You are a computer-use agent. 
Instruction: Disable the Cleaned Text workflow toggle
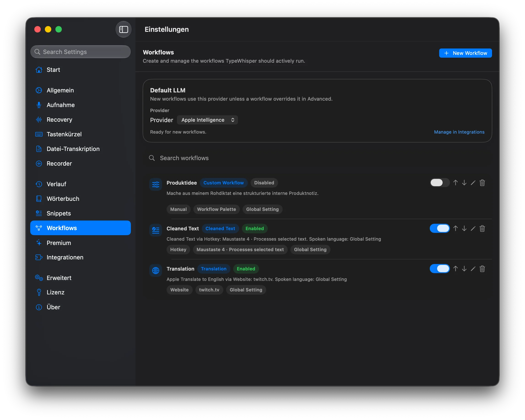[x=440, y=229]
